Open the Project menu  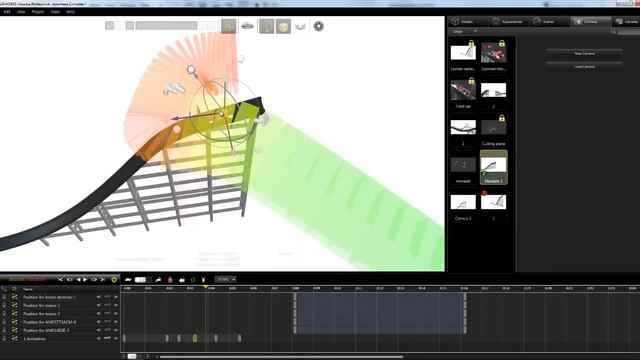(x=38, y=12)
